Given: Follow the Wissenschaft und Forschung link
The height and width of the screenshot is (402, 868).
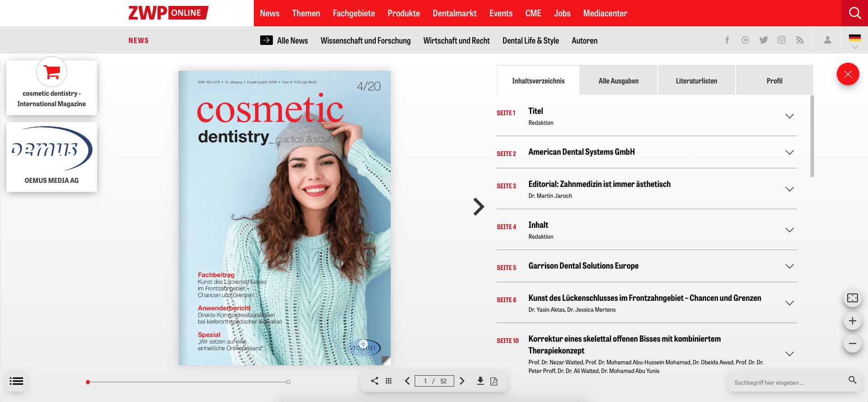Looking at the screenshot, I should 365,40.
